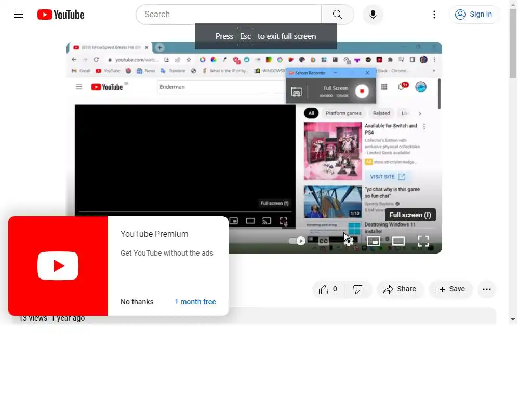Viewport: 532px width, 399px height.
Task: Toggle the autoplay switch in the player
Action: pyautogui.click(x=297, y=241)
